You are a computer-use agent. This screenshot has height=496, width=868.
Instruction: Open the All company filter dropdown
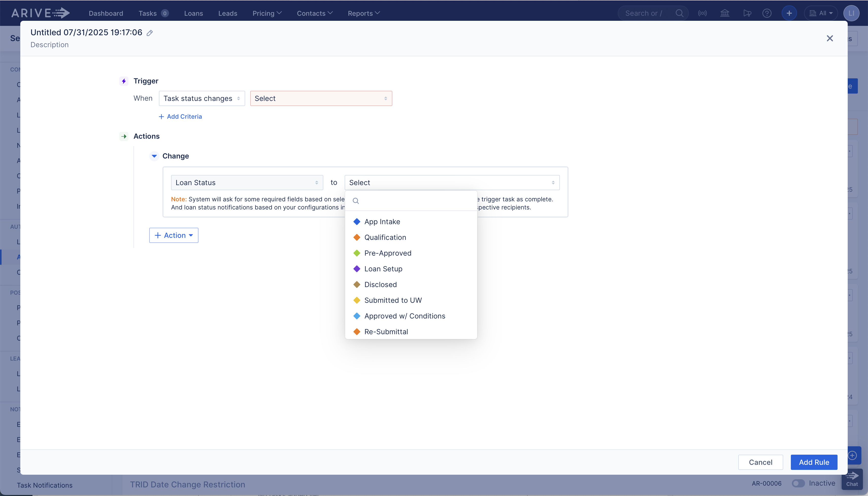pos(821,13)
